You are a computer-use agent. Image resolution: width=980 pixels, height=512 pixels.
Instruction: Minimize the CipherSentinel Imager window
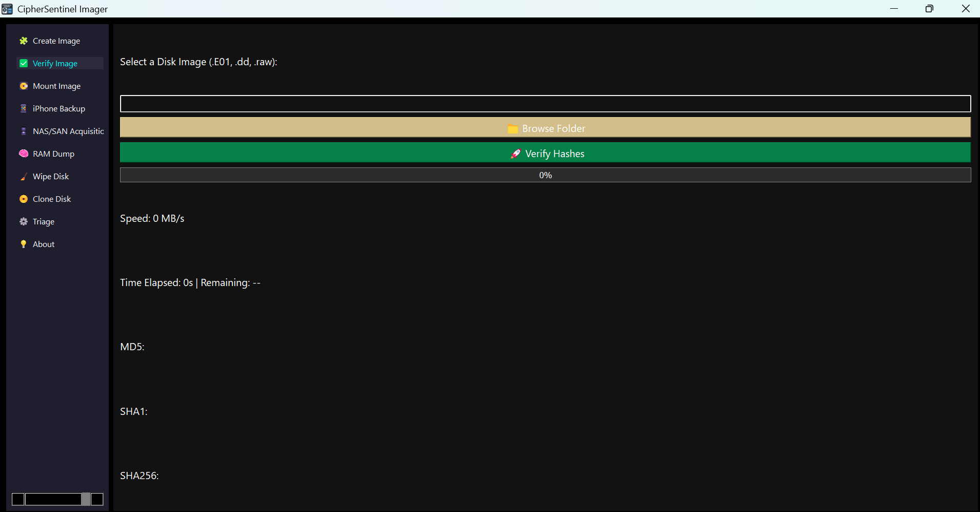coord(894,9)
